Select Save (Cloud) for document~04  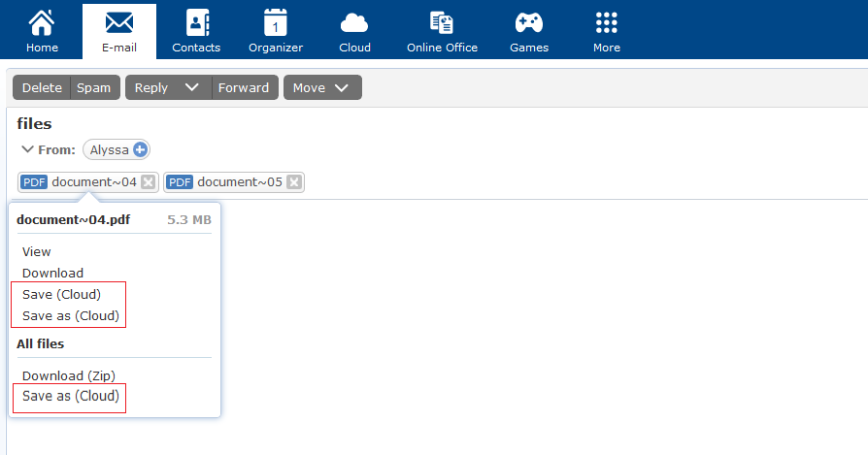click(x=61, y=294)
